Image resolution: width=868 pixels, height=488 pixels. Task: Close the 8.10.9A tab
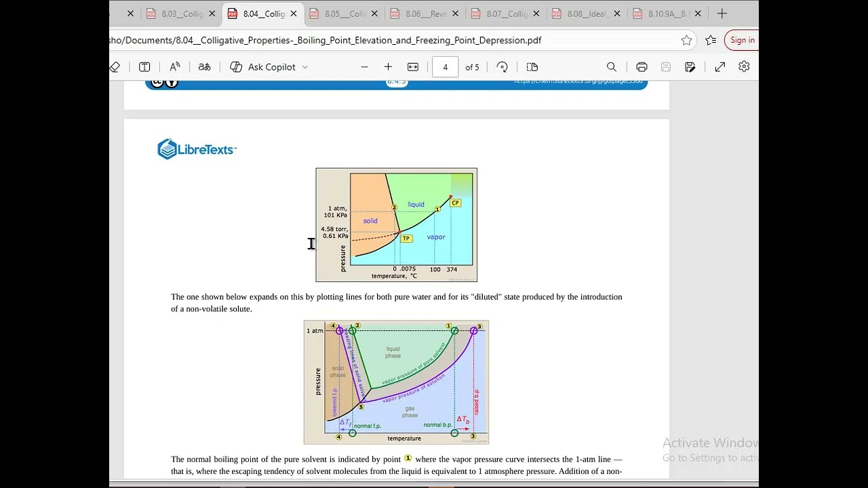pos(698,14)
